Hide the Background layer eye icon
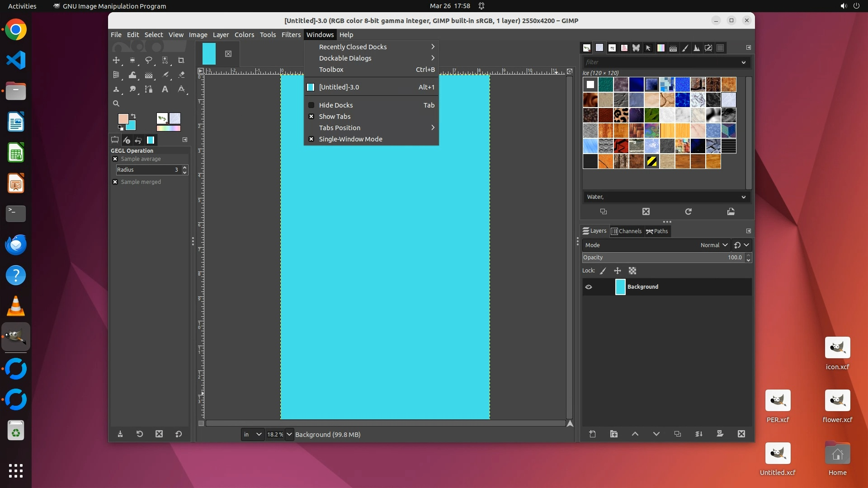The image size is (868, 488). point(589,287)
